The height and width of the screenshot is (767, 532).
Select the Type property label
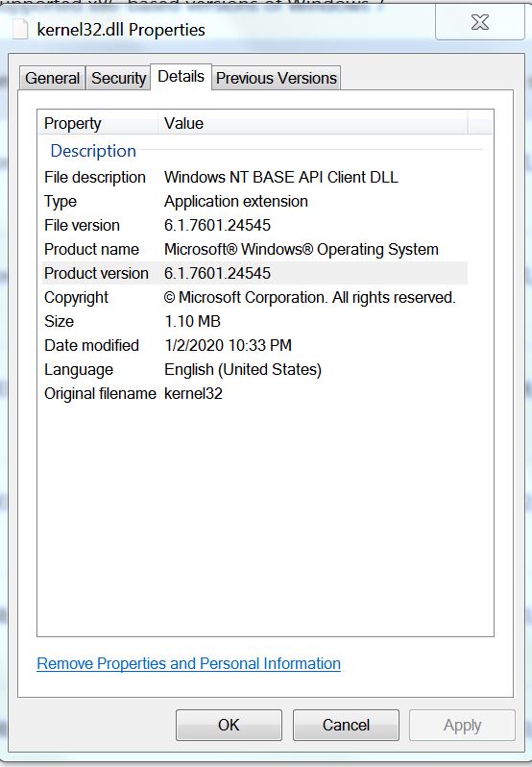coord(60,202)
